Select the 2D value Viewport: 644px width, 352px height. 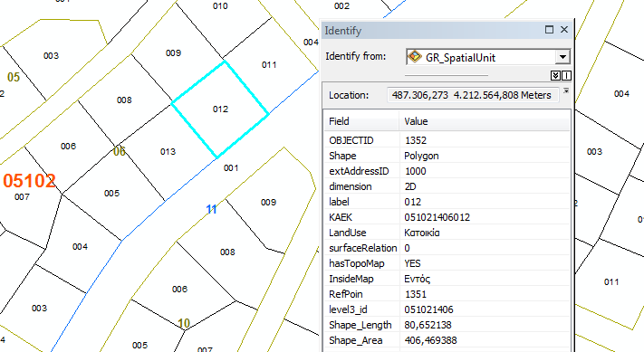tap(410, 186)
